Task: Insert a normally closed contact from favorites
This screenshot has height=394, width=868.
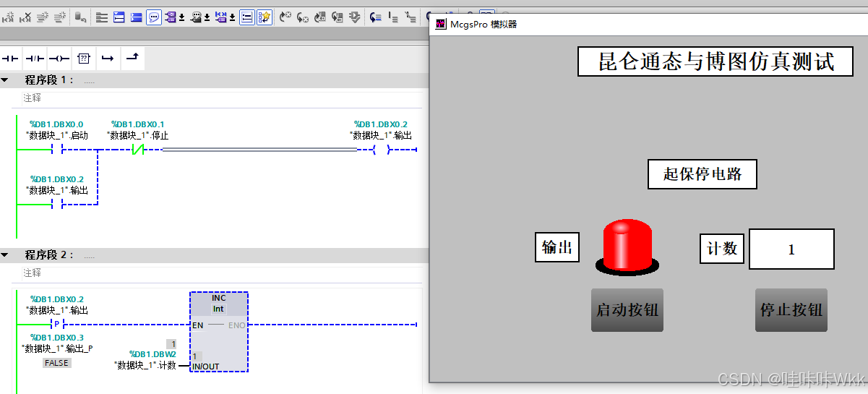Action: (x=35, y=58)
